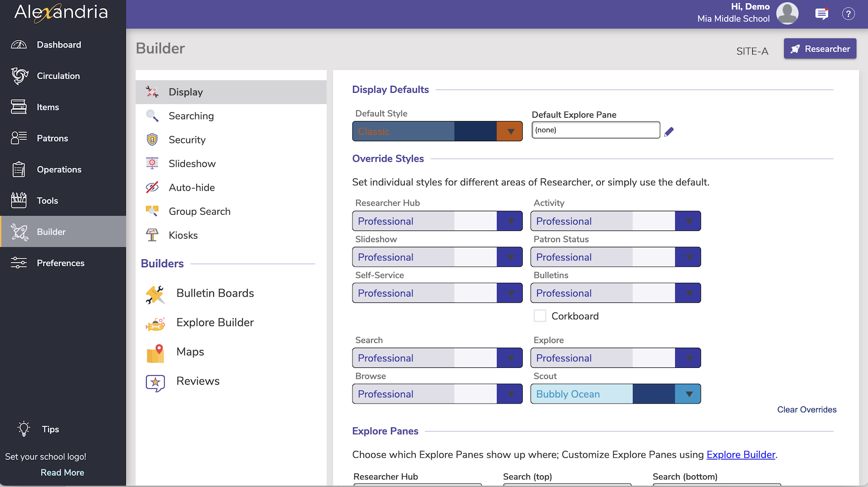Click the Tips lightbulb icon
This screenshot has height=487, width=868.
coord(24,429)
